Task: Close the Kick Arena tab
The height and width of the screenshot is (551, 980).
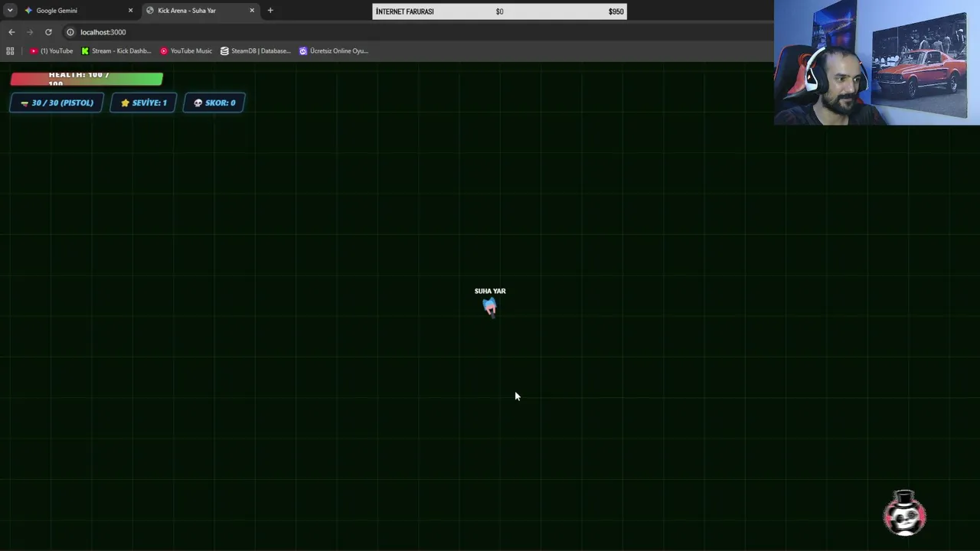Action: click(252, 11)
